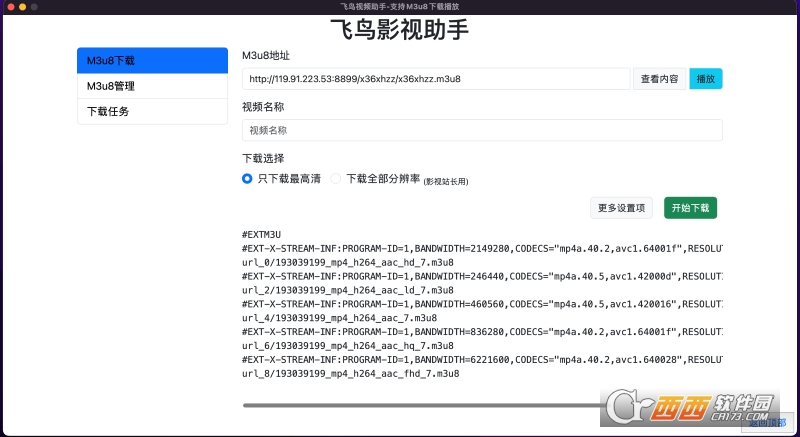Screen dimensions: 800x437
Task: Click the 返回顶部 link
Action: click(767, 422)
